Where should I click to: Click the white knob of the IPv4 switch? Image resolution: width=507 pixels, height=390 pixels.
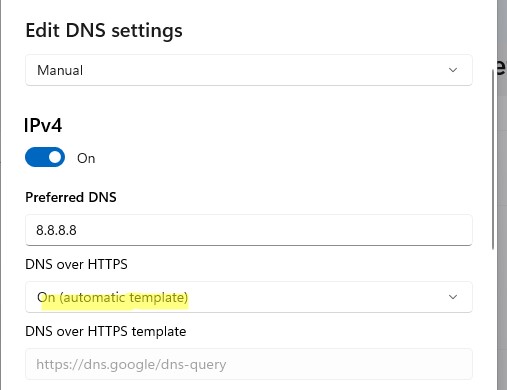(56, 157)
